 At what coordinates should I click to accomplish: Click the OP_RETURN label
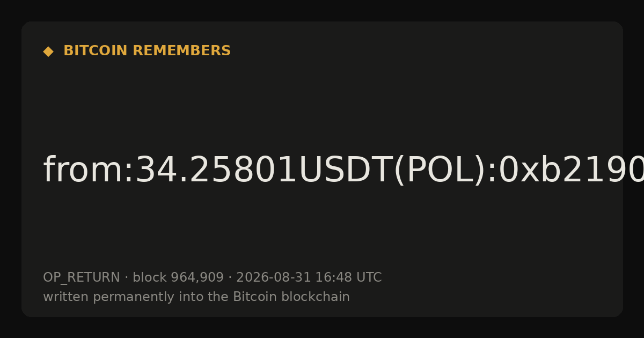(x=82, y=278)
